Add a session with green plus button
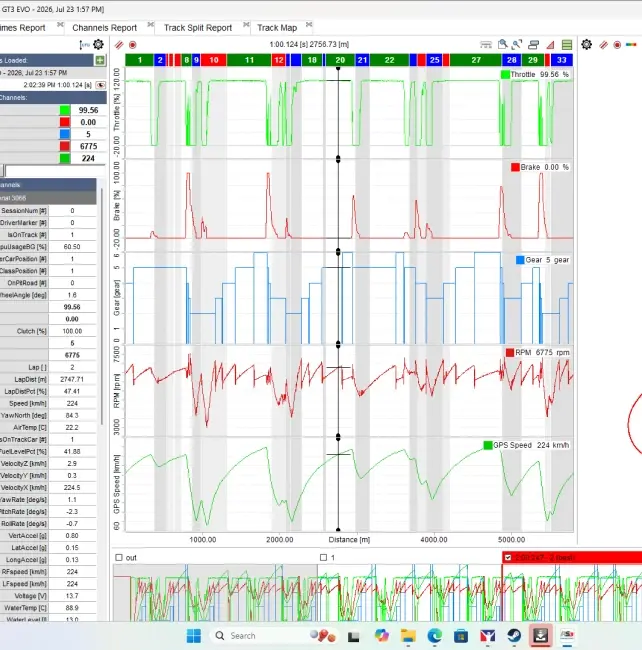Image resolution: width=642 pixels, height=650 pixels. (x=100, y=61)
